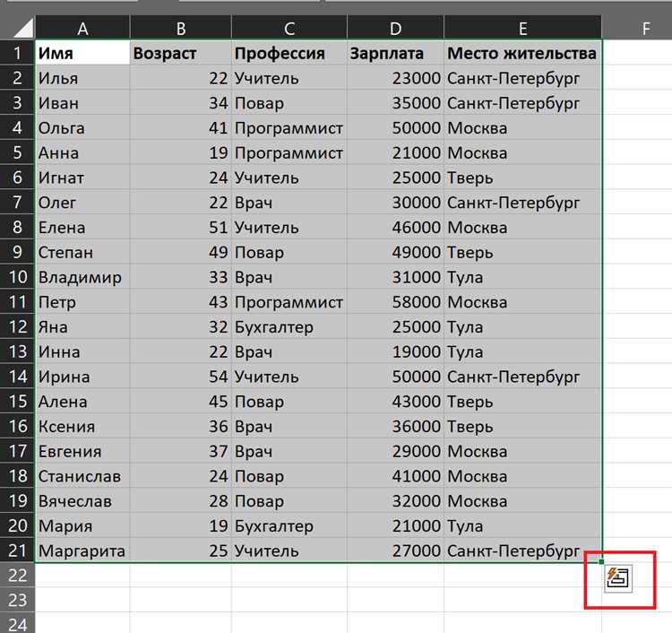Click 'Тула' in Владимир's row
This screenshot has height=633, width=672.
[x=522, y=277]
